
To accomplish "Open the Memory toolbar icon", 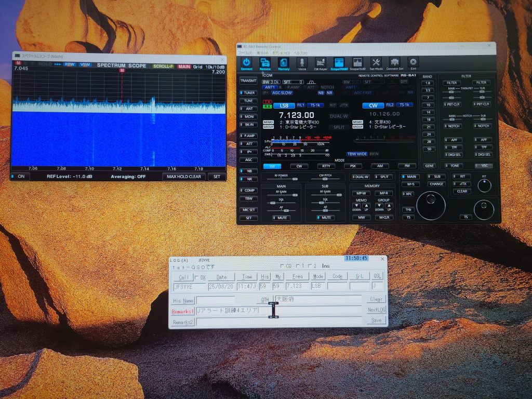I will tap(284, 62).
